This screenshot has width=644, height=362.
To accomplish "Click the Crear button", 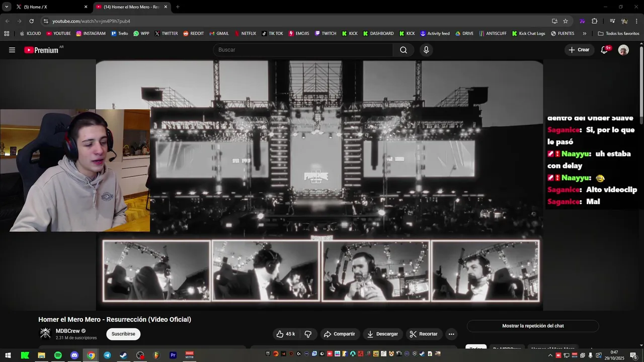I will point(579,50).
